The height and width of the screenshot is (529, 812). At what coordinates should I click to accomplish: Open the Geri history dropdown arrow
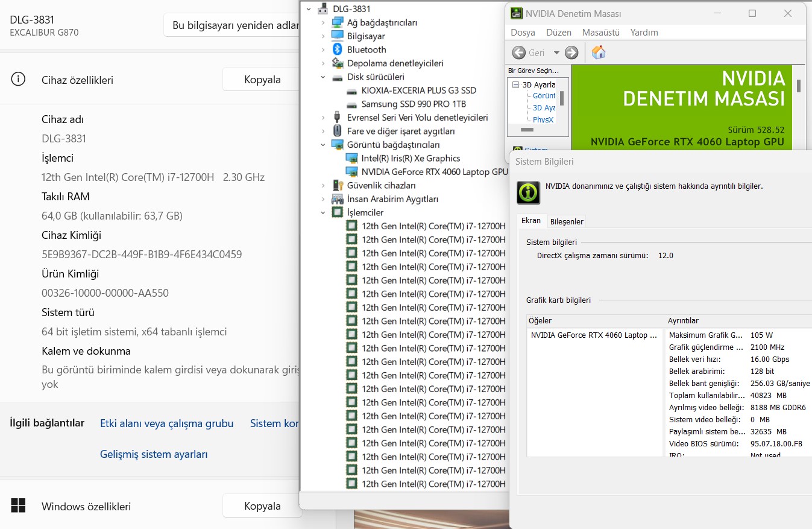click(x=556, y=53)
